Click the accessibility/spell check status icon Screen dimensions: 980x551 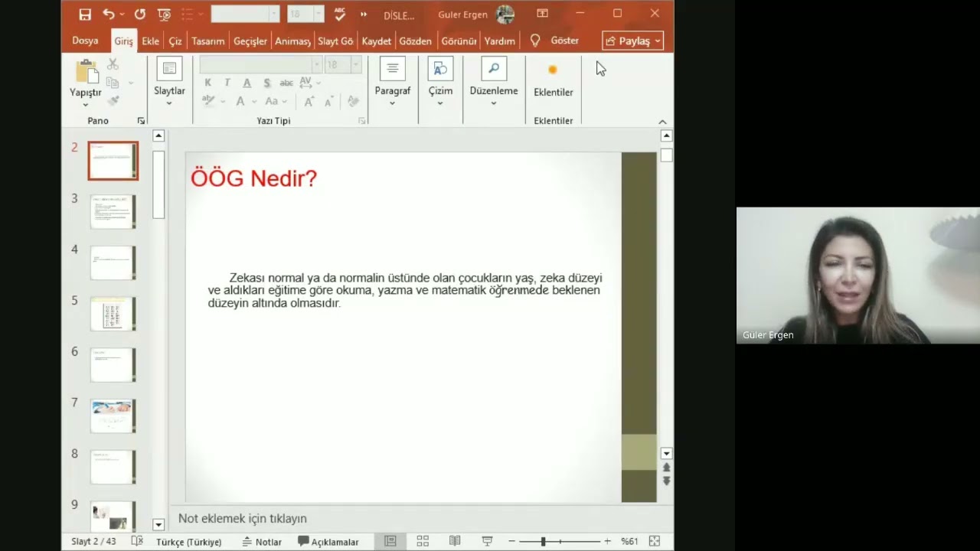point(137,541)
